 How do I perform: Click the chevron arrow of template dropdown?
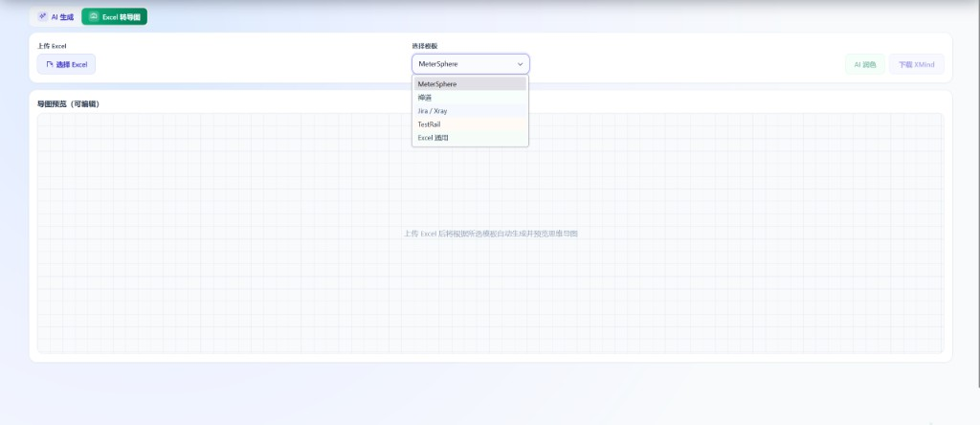pyautogui.click(x=520, y=64)
